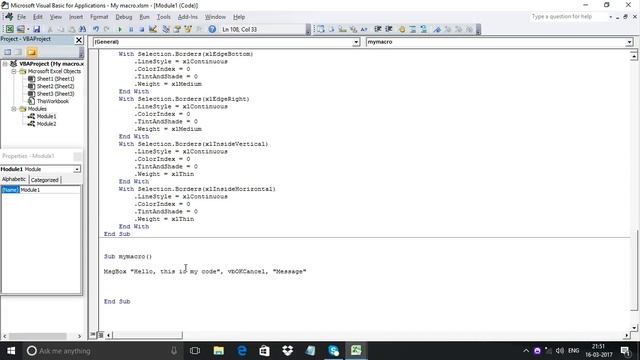Viewport: 640px width, 360px height.
Task: Open the Run menu
Action: click(144, 17)
